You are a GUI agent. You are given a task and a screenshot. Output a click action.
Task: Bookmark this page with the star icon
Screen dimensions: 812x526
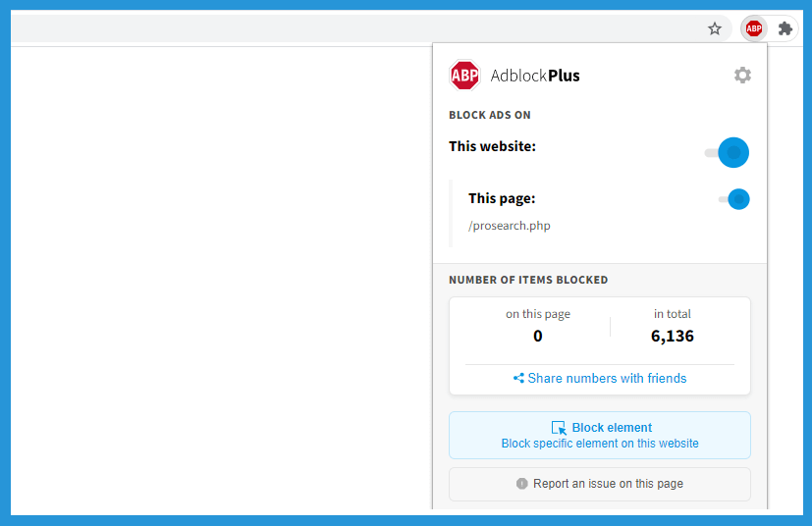click(x=715, y=28)
